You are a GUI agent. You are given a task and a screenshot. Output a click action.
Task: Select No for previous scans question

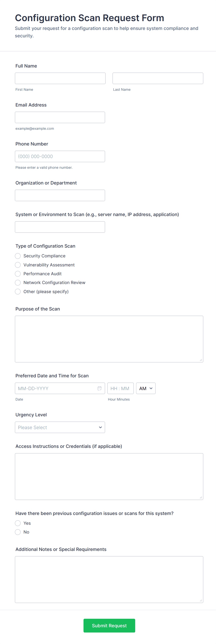point(18,532)
